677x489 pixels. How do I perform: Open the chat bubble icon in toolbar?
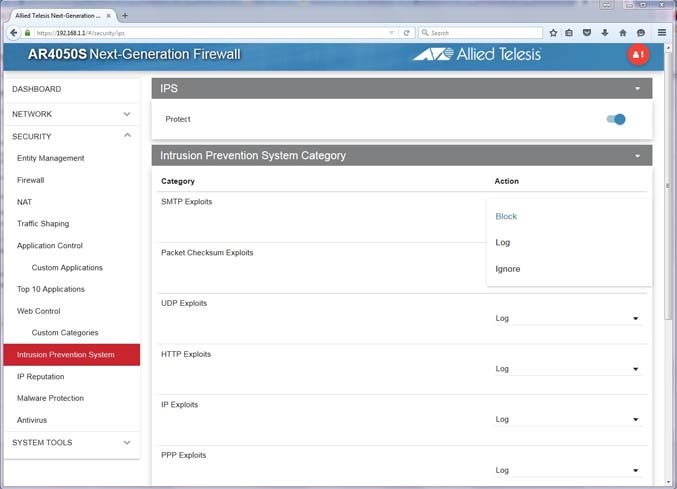point(641,33)
